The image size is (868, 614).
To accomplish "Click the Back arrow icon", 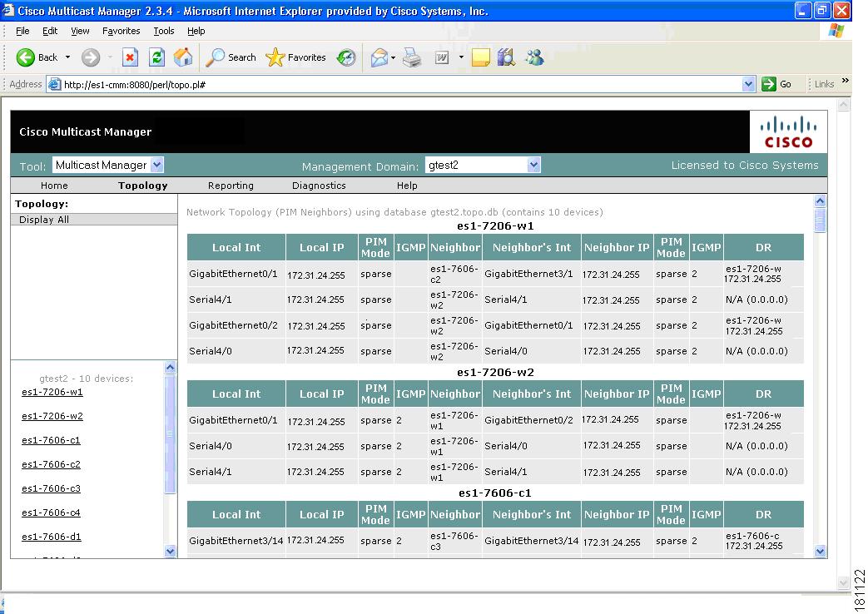I will tap(26, 57).
